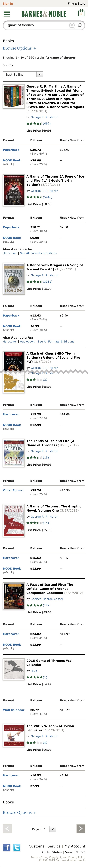Viewport: 88px width, 868px height.
Task: Open the shopping bag cart icon
Action: (x=81, y=13)
